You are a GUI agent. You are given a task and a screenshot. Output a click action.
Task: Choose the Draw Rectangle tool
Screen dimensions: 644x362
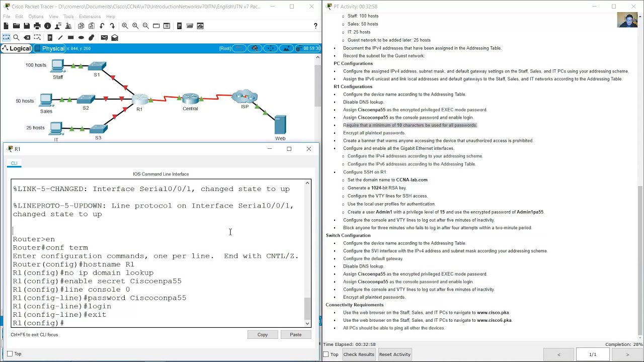coord(70,37)
